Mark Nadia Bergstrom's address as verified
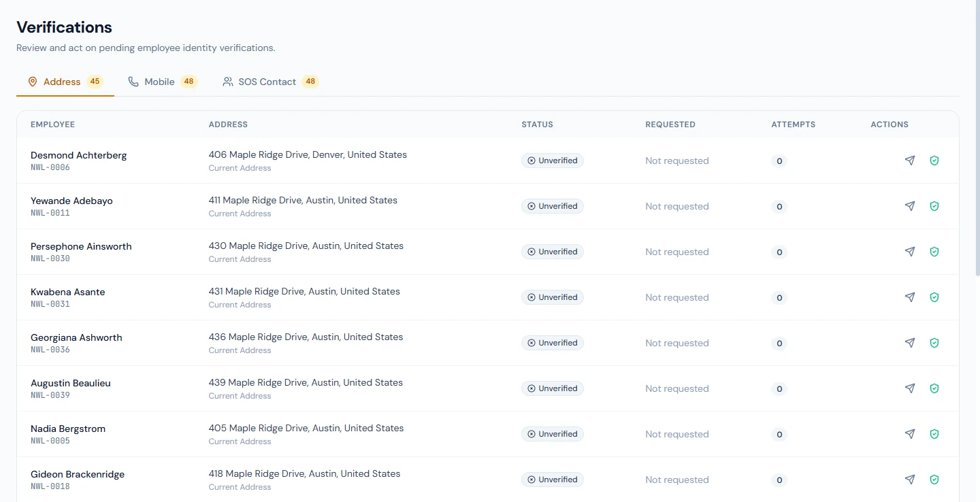The image size is (980, 502). [934, 434]
